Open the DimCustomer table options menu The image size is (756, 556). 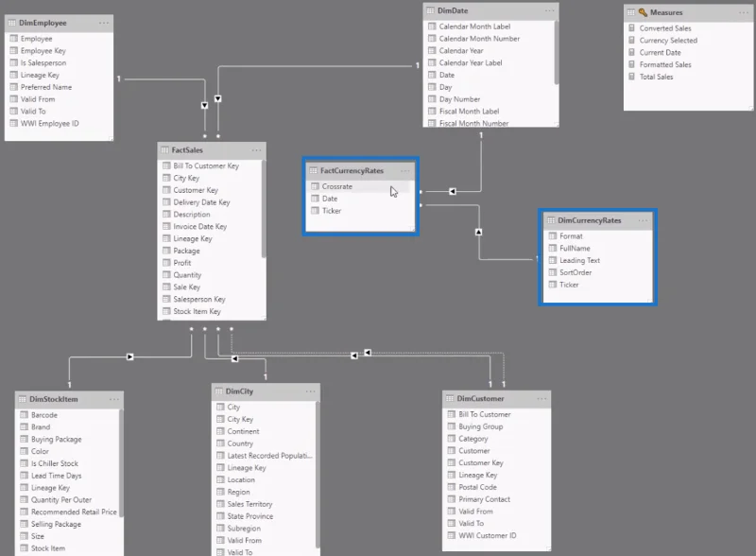[541, 399]
